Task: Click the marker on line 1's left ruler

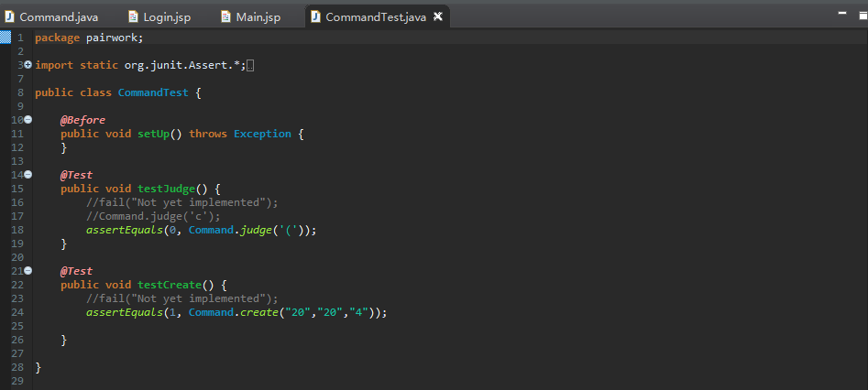Action: click(x=5, y=38)
